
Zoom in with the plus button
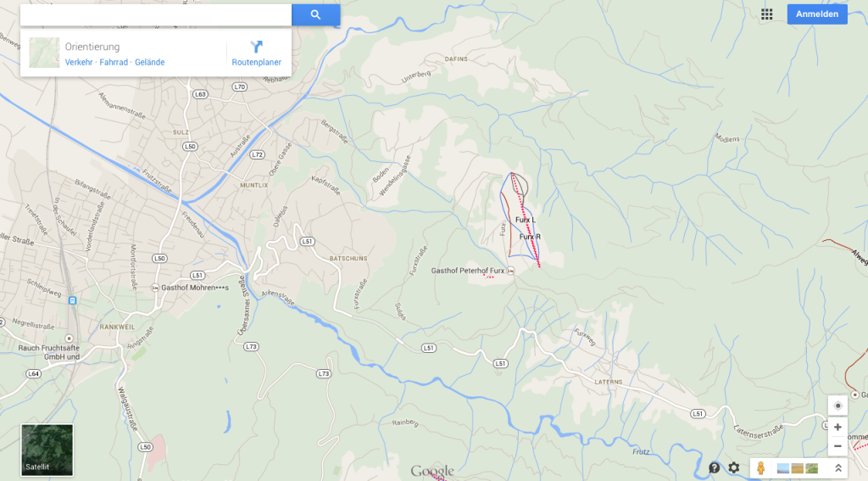(837, 428)
